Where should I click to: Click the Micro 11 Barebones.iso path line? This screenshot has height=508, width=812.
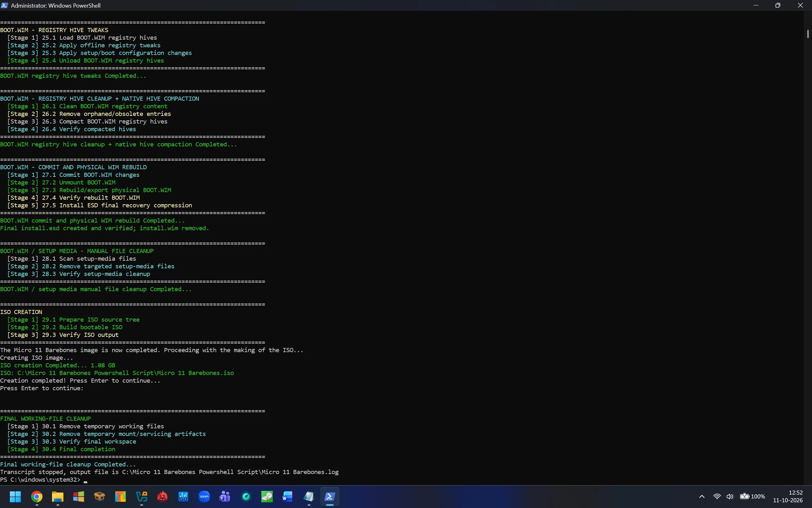pos(117,373)
